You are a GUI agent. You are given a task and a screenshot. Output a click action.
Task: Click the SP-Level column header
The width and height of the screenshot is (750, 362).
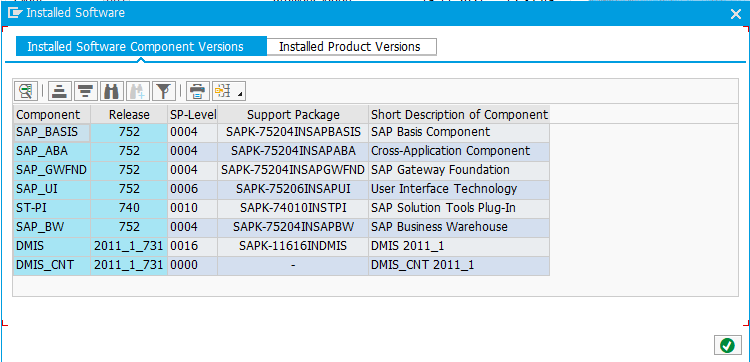[193, 115]
